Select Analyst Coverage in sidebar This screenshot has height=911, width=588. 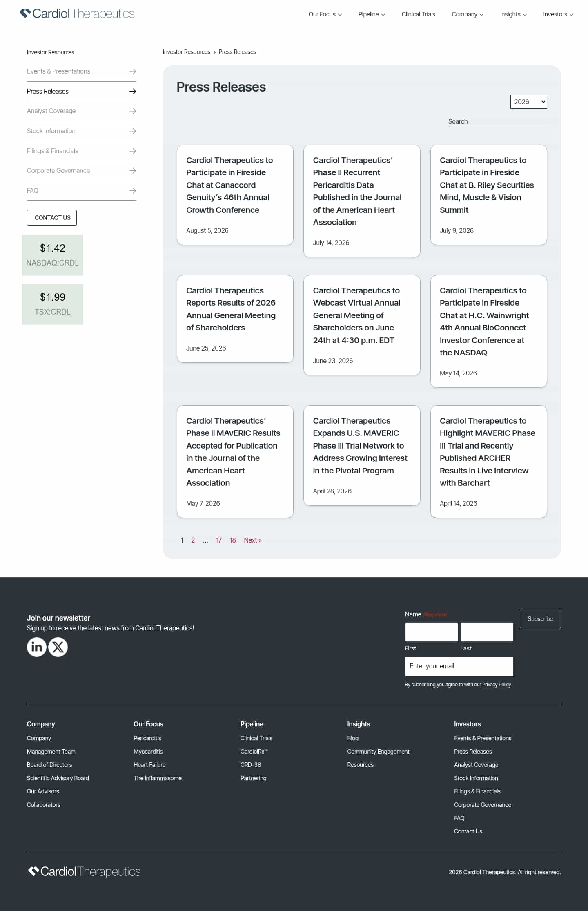(x=51, y=111)
